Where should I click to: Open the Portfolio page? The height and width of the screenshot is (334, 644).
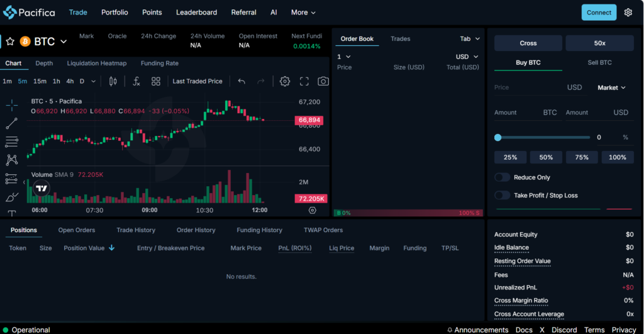[114, 13]
